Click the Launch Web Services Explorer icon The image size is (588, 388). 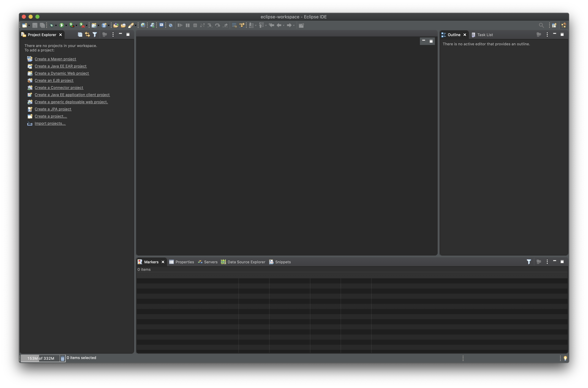[152, 25]
